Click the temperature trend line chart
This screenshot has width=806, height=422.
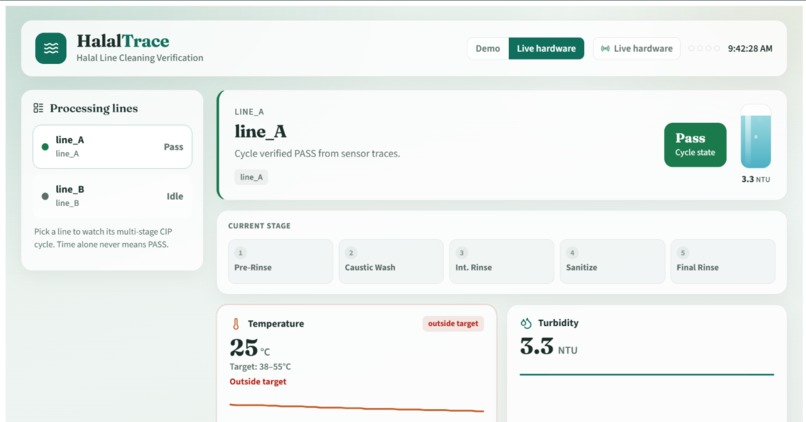coord(356,408)
